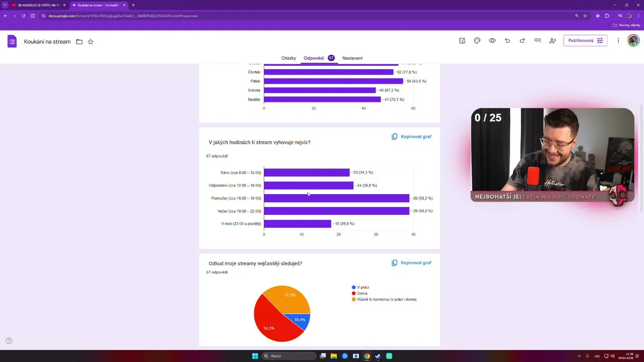Bookmark this page with star icon

click(585, 16)
